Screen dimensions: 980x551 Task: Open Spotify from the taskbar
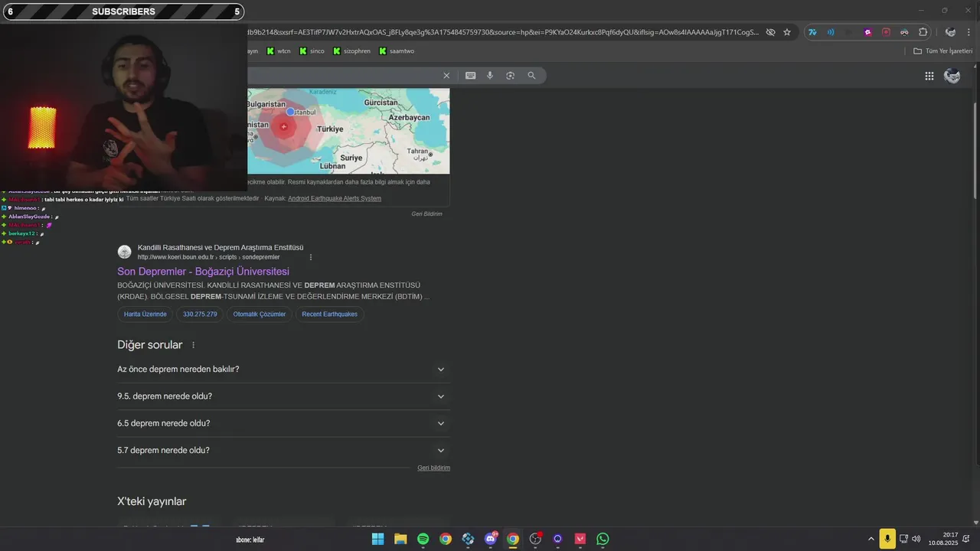(x=423, y=540)
